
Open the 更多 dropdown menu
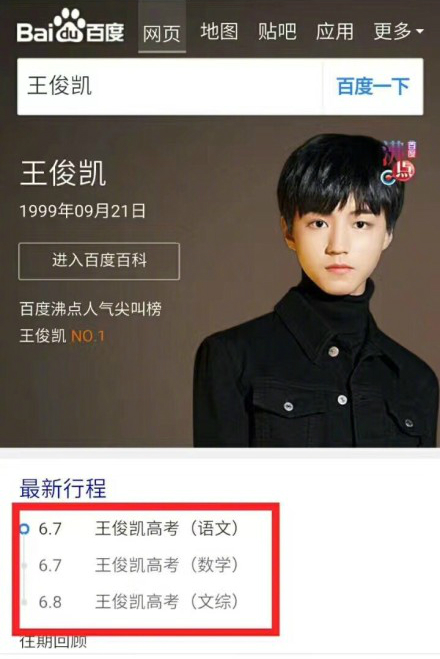[398, 32]
